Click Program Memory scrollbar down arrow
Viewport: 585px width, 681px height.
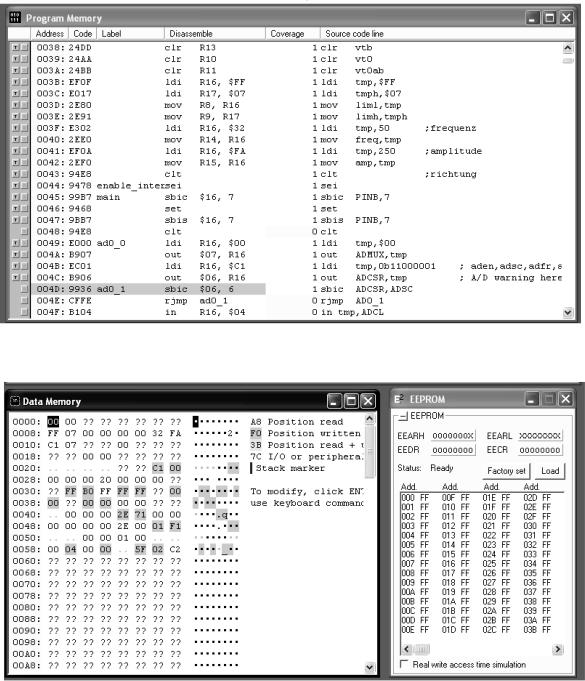(x=568, y=312)
